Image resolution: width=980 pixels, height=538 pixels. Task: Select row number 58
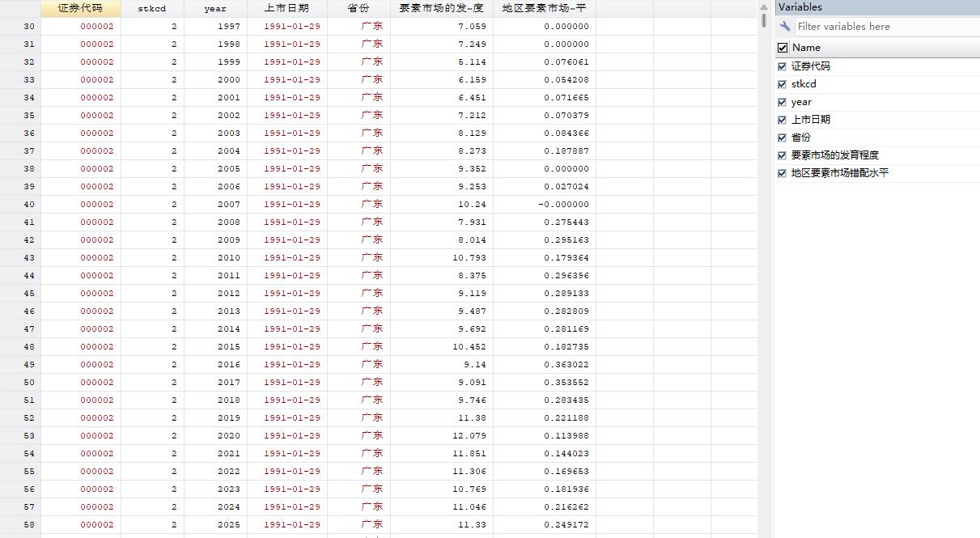tap(20, 524)
